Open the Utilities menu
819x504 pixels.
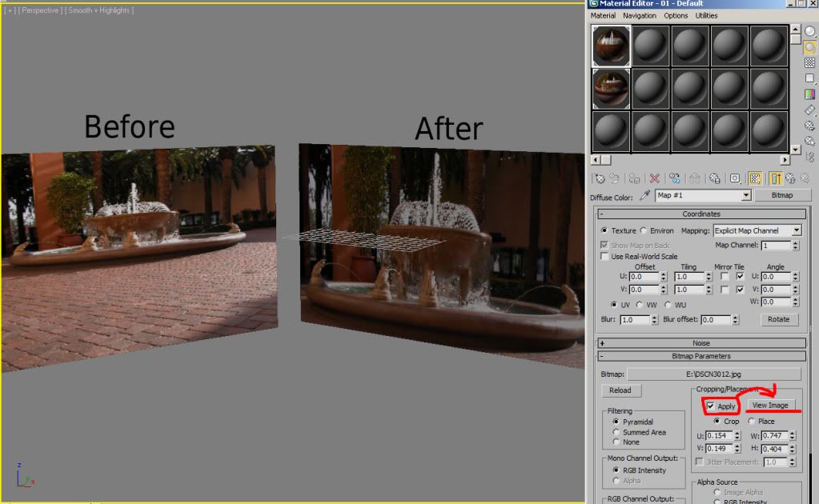pyautogui.click(x=706, y=15)
